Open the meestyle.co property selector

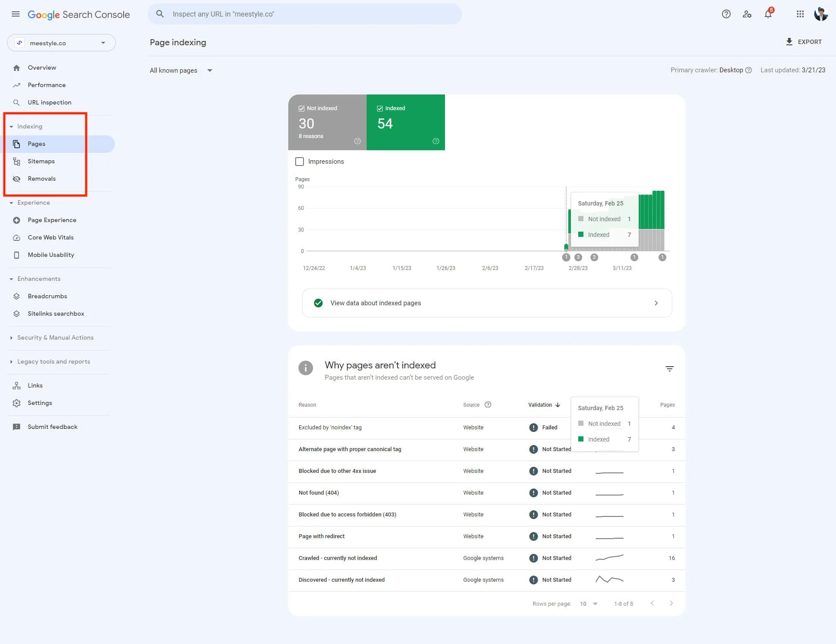pos(61,43)
